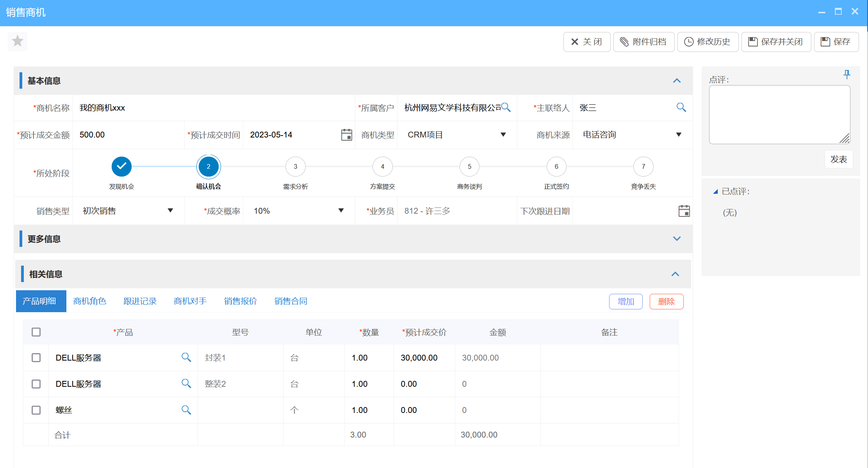Open the 成交概率 dropdown
This screenshot has height=468, width=868.
(340, 211)
